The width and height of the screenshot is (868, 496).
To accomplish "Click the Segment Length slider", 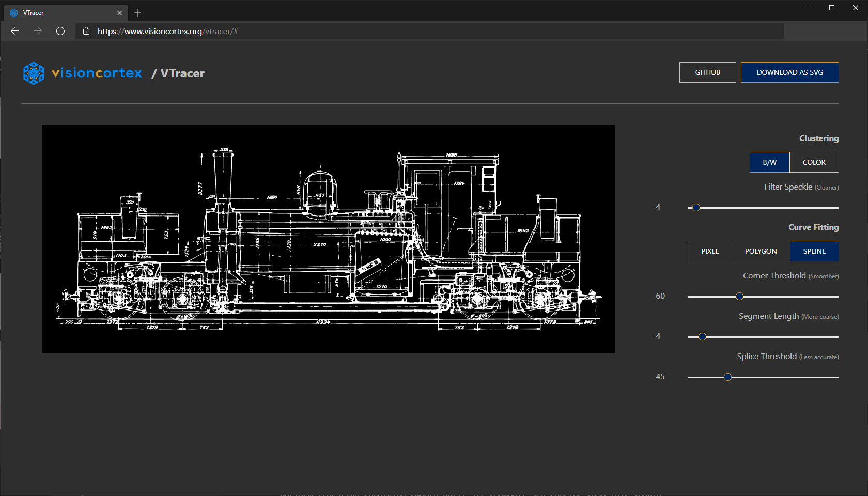I will tap(702, 336).
